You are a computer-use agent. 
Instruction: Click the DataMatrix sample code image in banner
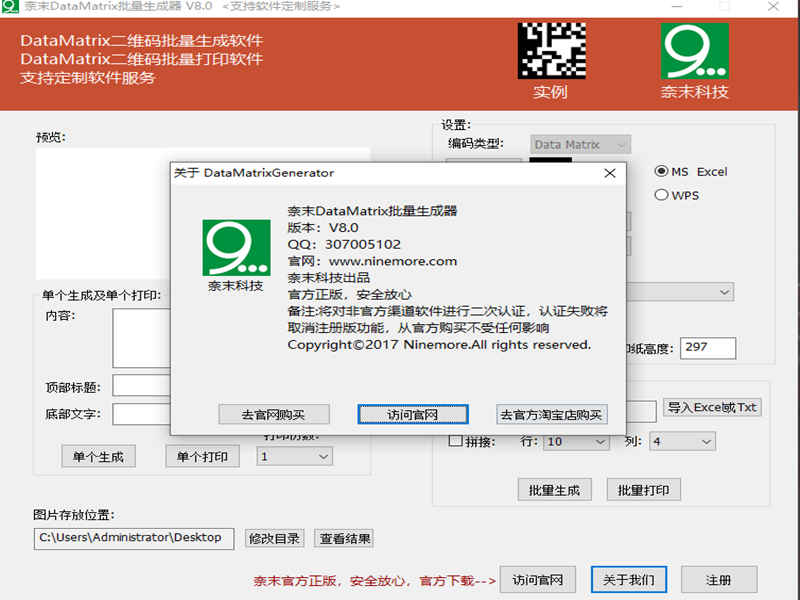[x=552, y=51]
